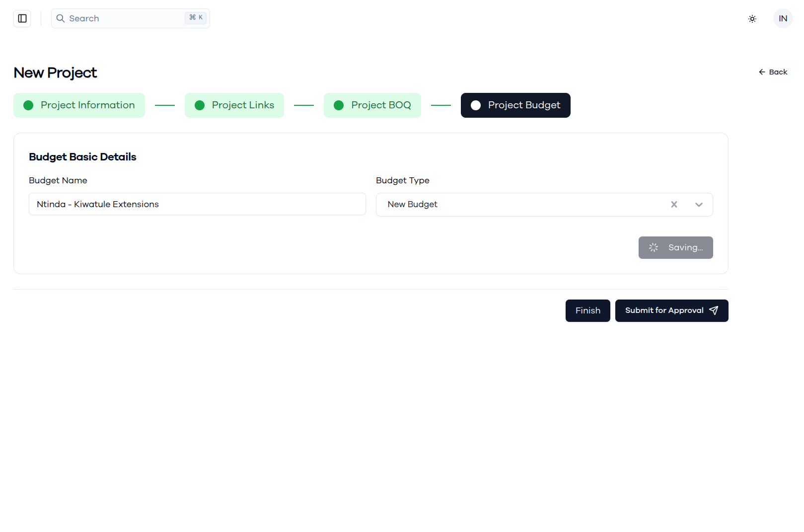
Task: Go to the Project Links step
Action: (234, 105)
